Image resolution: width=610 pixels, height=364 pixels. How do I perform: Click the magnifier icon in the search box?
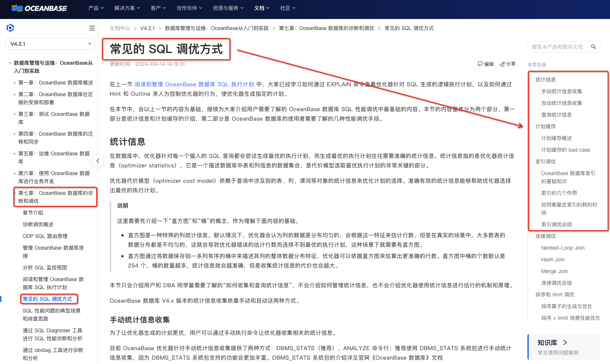593,47
